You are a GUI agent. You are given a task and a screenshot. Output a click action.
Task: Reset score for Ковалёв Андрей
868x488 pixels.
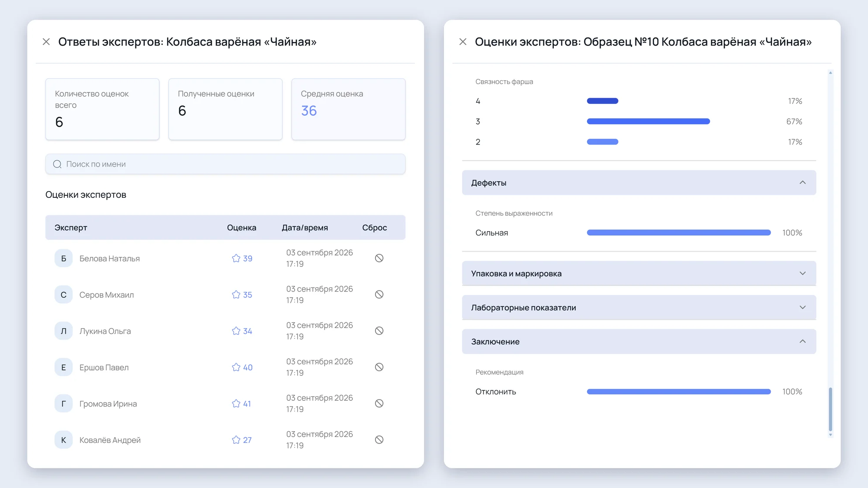379,440
